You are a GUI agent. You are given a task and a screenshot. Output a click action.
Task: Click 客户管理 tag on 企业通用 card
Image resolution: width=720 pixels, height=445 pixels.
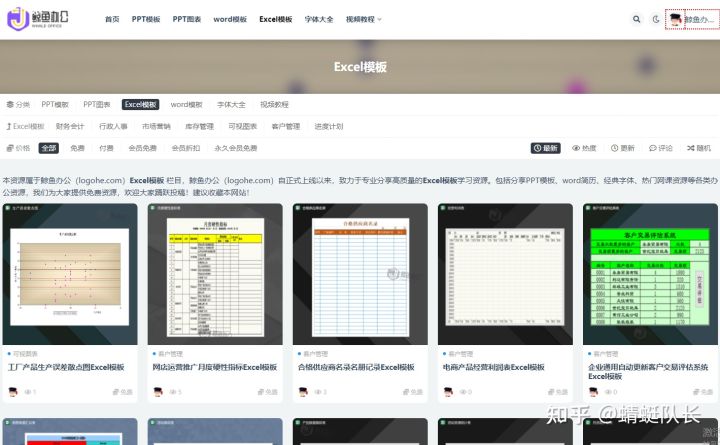coord(606,354)
